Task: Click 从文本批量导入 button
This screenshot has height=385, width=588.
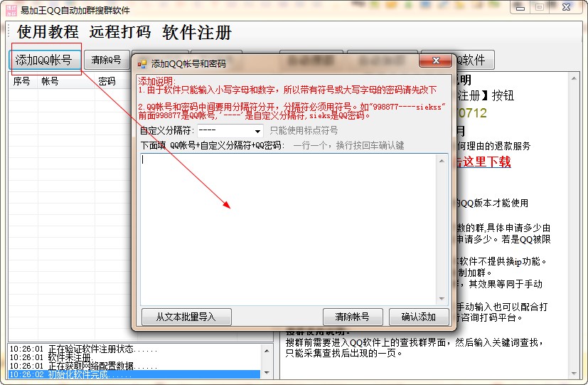Action: pyautogui.click(x=186, y=317)
